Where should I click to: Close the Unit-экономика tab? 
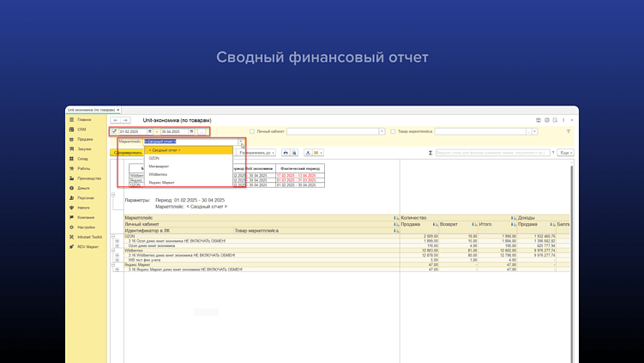118,110
